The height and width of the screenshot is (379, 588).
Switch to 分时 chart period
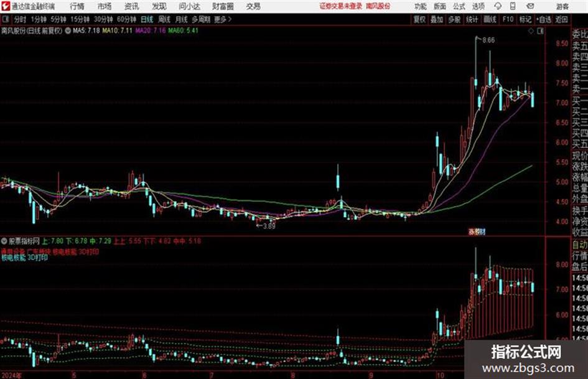point(21,19)
